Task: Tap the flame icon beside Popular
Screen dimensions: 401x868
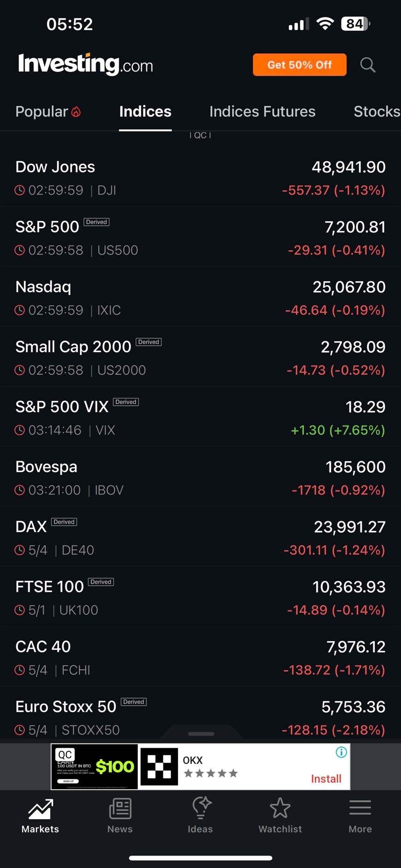Action: (76, 112)
